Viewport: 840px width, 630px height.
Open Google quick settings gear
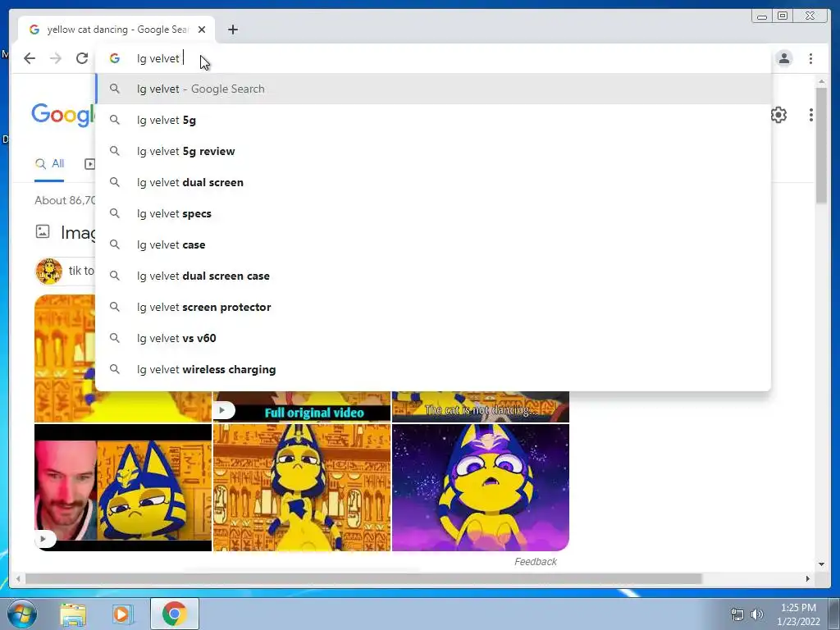click(x=778, y=115)
